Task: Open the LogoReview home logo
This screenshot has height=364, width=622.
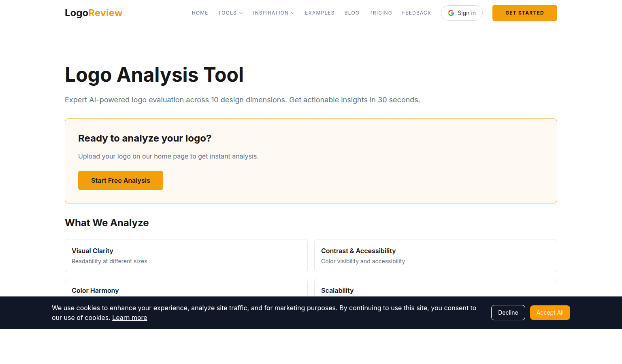Action: tap(94, 13)
